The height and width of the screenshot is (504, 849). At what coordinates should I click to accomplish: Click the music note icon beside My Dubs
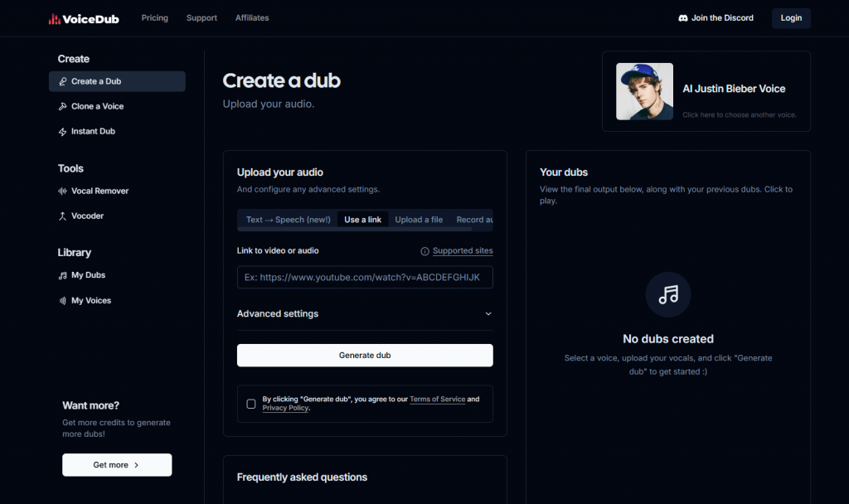click(x=63, y=275)
